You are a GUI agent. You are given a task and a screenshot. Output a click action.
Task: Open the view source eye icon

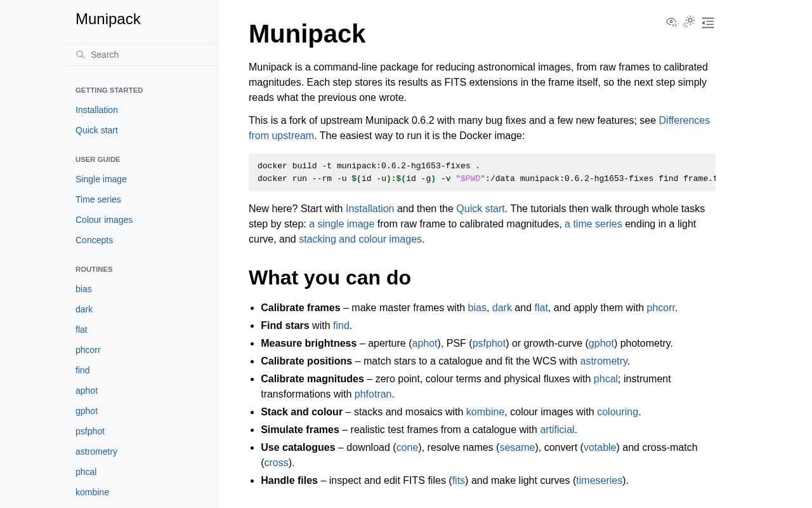(671, 22)
